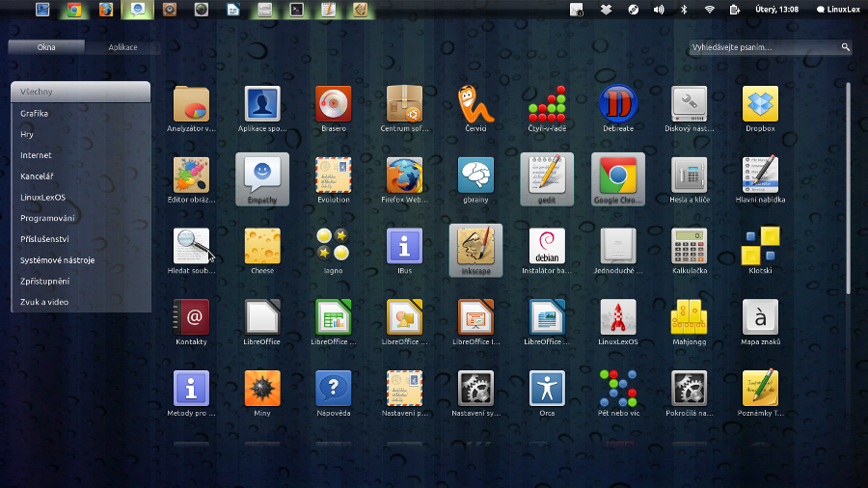Switch to the Aplikace tab
This screenshot has height=488, width=868.
coord(122,47)
